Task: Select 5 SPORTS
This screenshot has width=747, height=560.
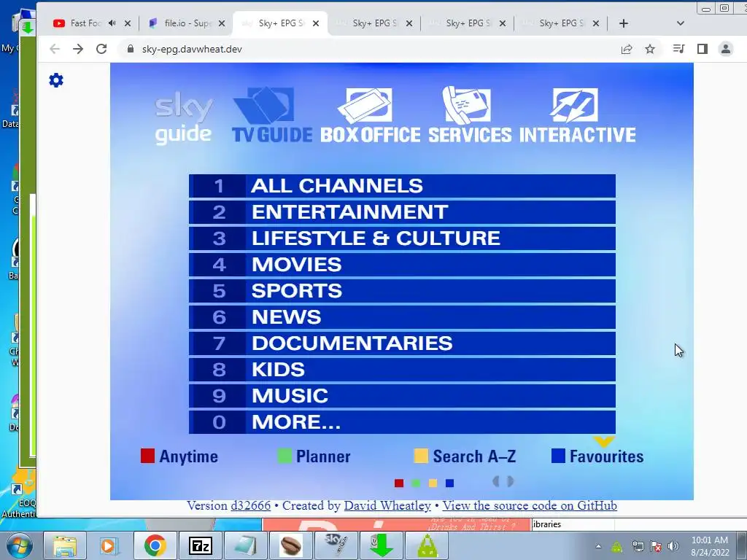Action: tap(402, 290)
